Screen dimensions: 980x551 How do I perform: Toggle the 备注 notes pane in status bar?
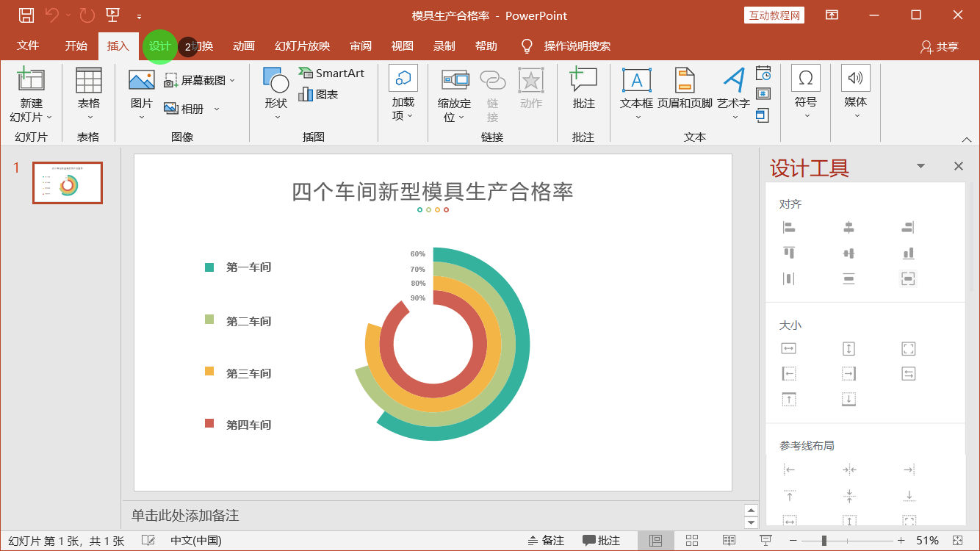click(x=546, y=541)
